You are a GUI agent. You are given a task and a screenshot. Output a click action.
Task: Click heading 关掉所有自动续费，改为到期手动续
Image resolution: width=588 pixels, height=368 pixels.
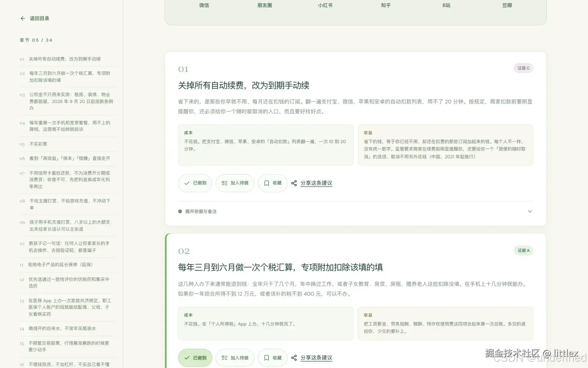[244, 85]
